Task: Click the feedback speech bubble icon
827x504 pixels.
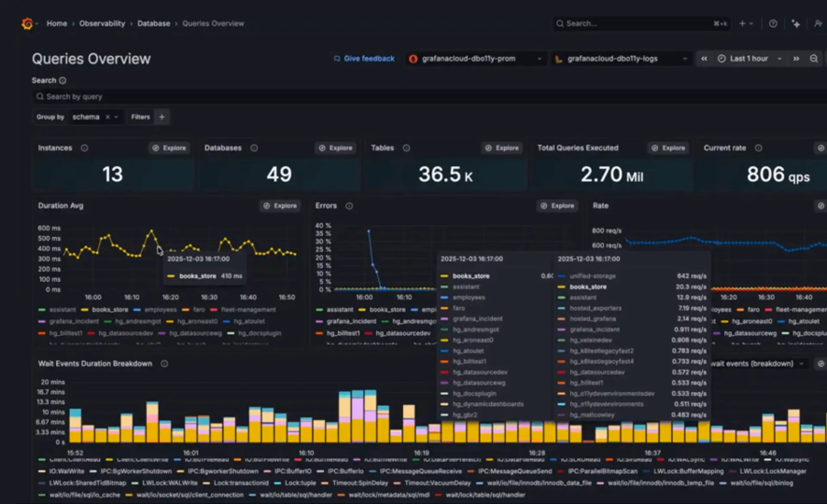Action: (x=337, y=59)
